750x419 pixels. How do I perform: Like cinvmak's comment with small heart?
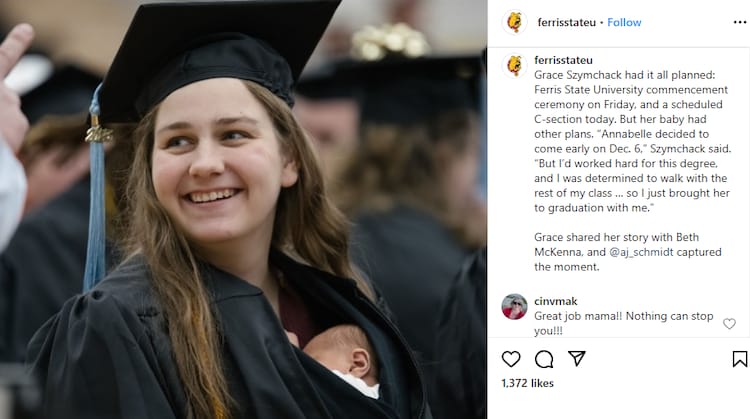[729, 324]
